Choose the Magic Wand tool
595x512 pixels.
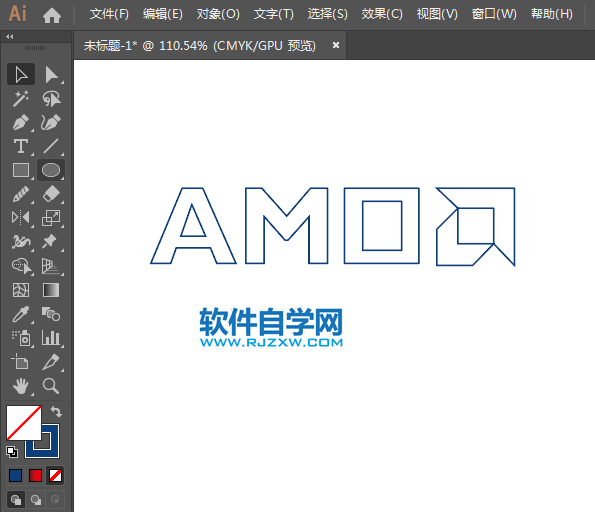tap(21, 98)
